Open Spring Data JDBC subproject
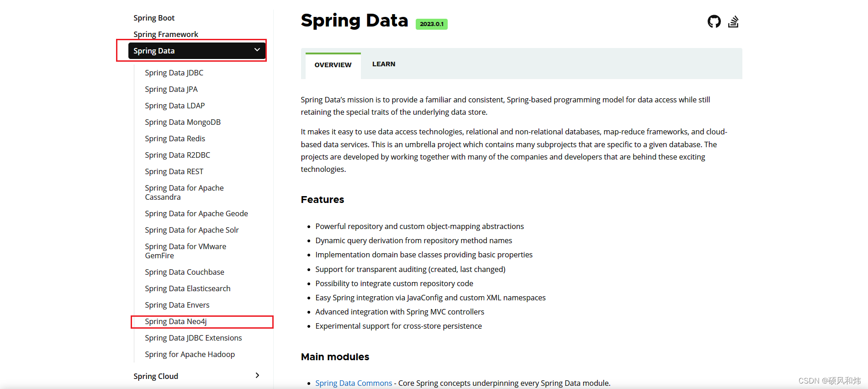The width and height of the screenshot is (868, 389). tap(174, 73)
